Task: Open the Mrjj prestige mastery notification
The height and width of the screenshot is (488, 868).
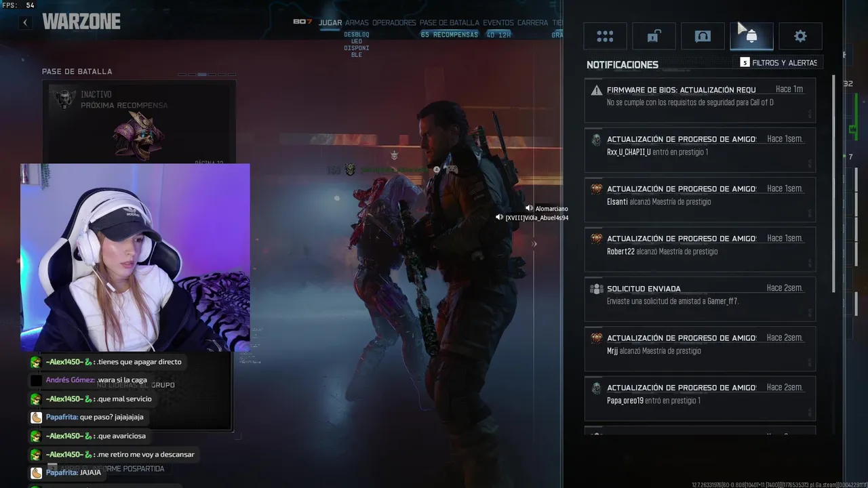Action: tap(700, 348)
